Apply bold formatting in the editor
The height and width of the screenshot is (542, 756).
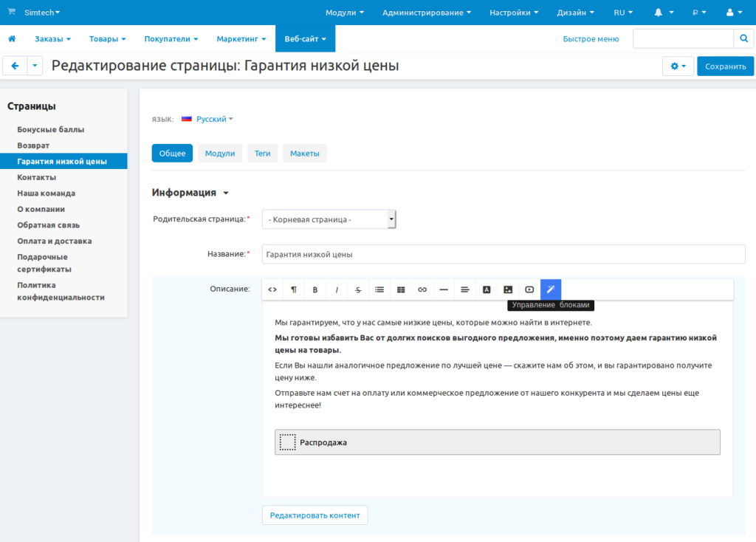click(x=315, y=289)
